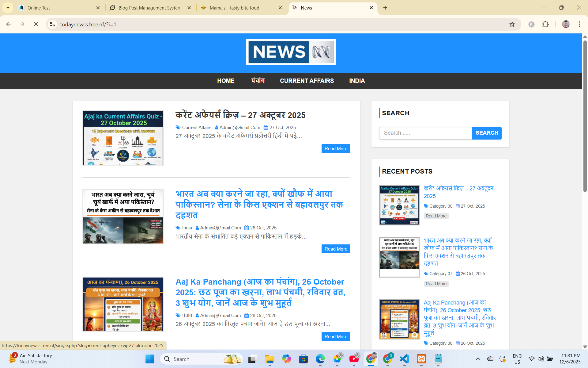Open the Chrome three-dot menu
The height and width of the screenshot is (368, 588).
pyautogui.click(x=579, y=24)
